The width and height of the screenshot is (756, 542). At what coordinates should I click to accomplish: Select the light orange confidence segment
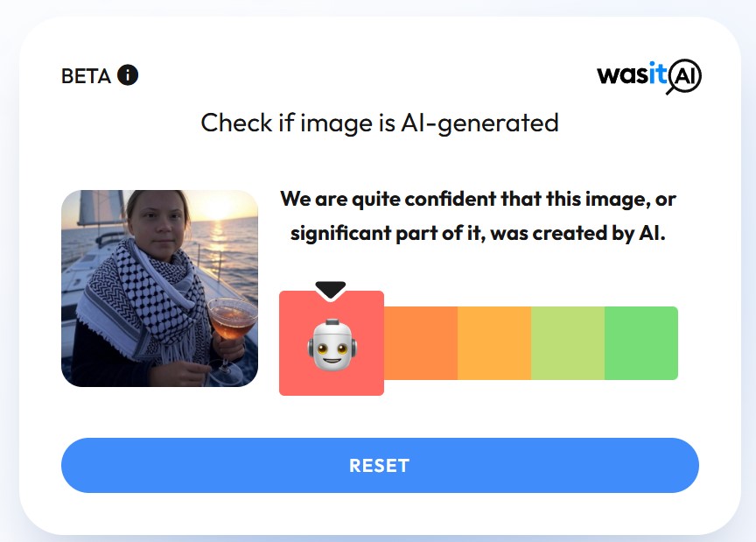pyautogui.click(x=494, y=343)
